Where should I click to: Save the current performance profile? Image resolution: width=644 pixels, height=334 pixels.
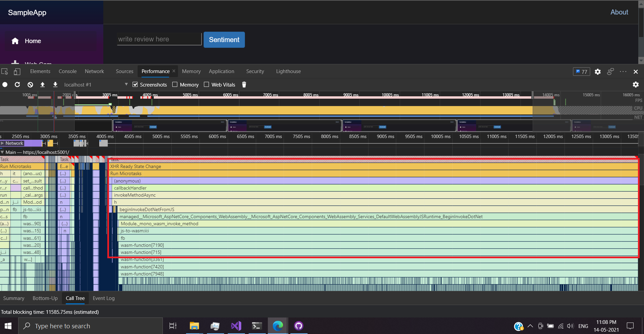pyautogui.click(x=55, y=85)
